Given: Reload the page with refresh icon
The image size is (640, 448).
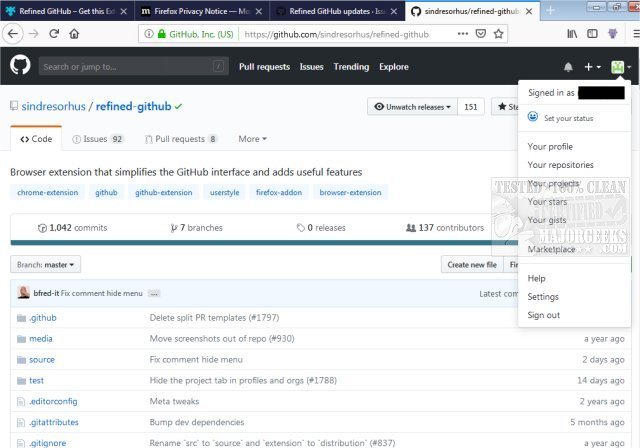Looking at the screenshot, I should click(x=54, y=34).
